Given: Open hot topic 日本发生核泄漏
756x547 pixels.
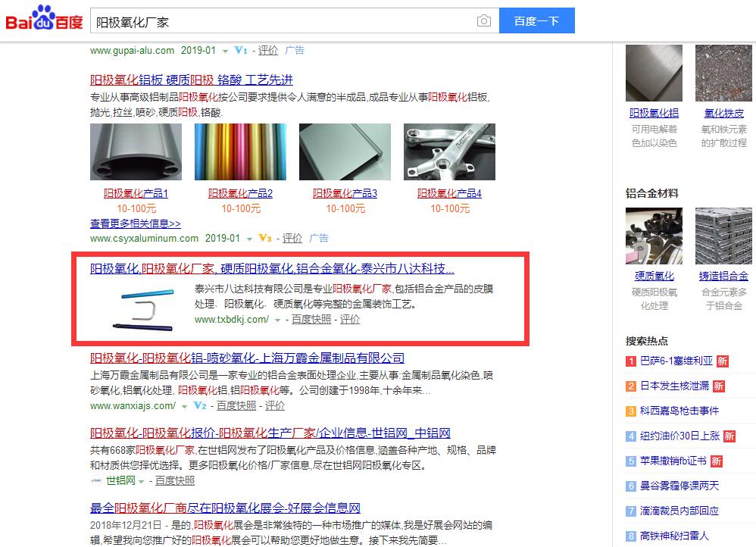Looking at the screenshot, I should click(674, 386).
